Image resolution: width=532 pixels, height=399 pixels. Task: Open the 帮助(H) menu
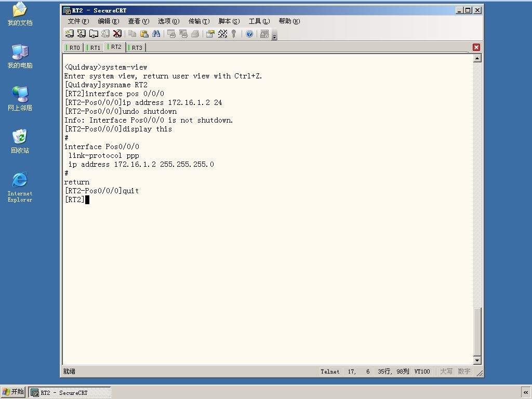(x=289, y=21)
